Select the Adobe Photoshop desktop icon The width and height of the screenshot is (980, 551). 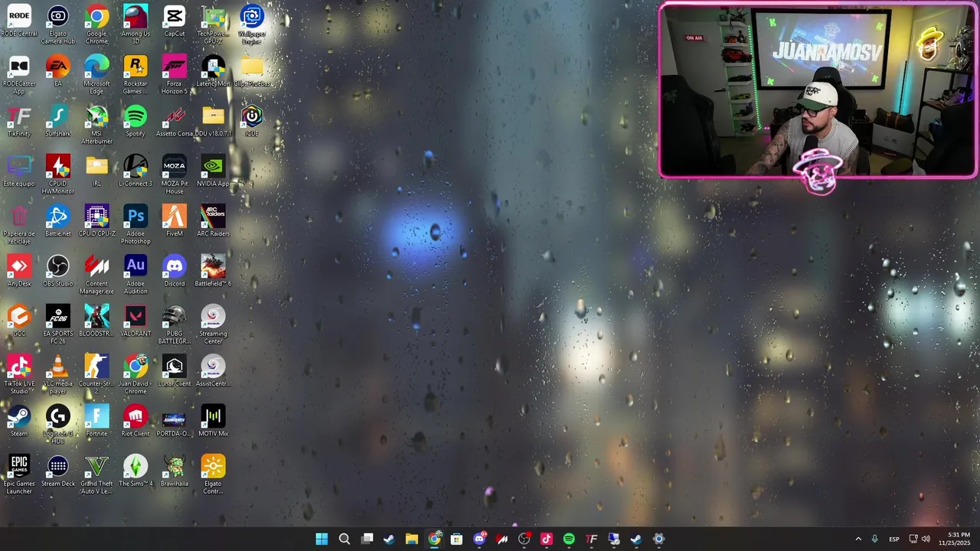click(x=136, y=225)
